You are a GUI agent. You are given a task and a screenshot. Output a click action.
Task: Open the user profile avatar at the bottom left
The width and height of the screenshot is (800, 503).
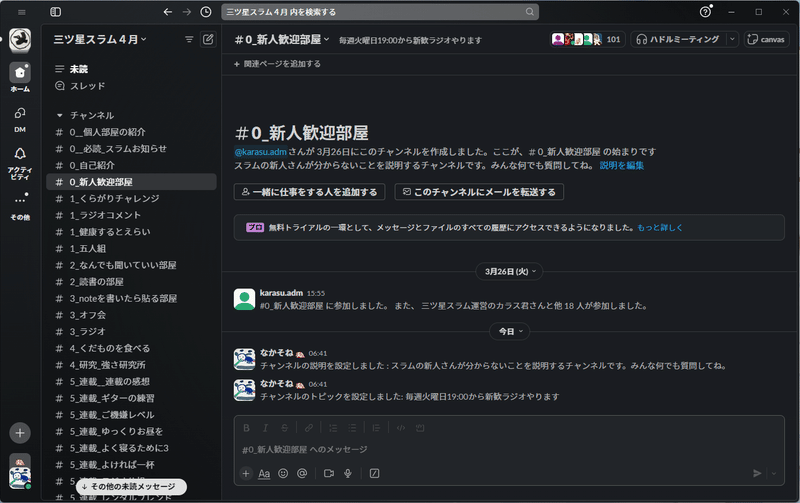20,477
